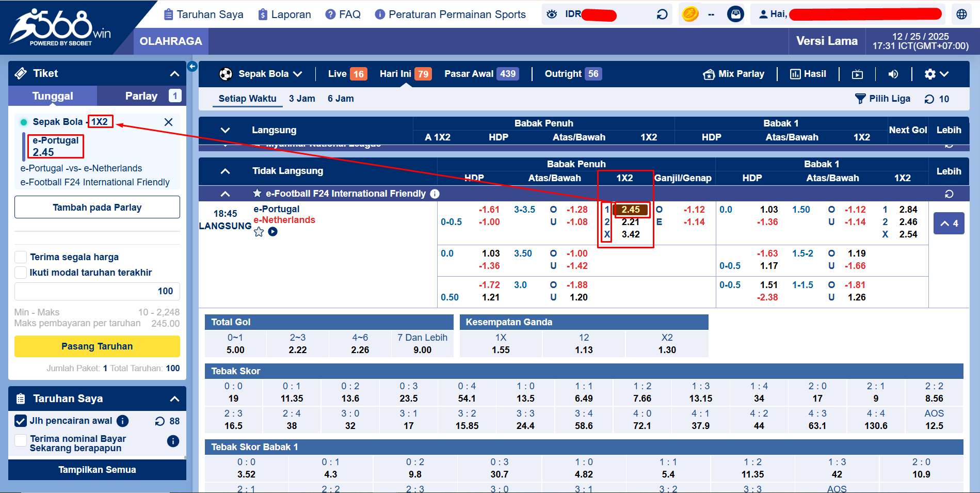Click the live streaming TV icon
The width and height of the screenshot is (980, 493).
(857, 74)
